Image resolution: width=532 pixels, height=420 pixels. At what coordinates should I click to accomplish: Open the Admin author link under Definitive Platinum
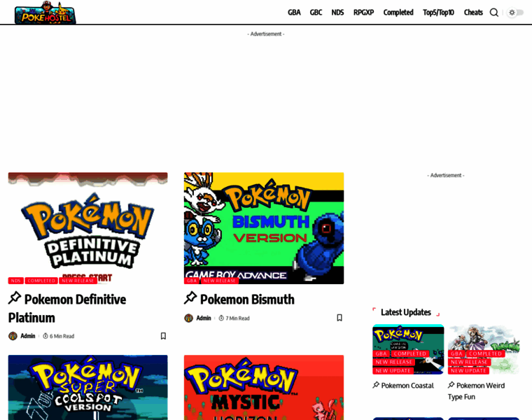28,336
